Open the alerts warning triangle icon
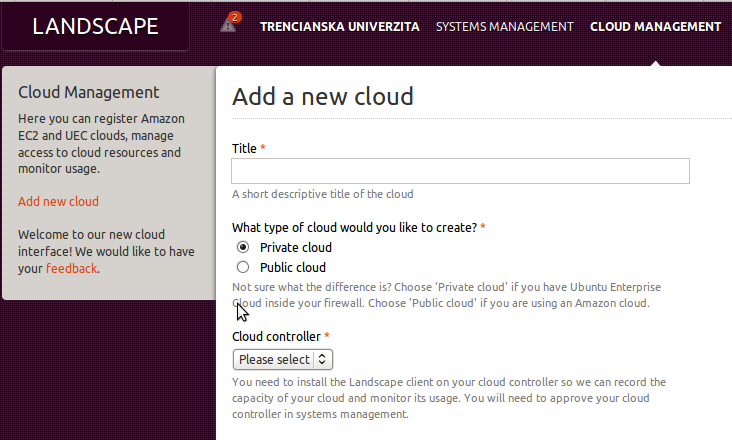732x440 pixels. [x=227, y=25]
